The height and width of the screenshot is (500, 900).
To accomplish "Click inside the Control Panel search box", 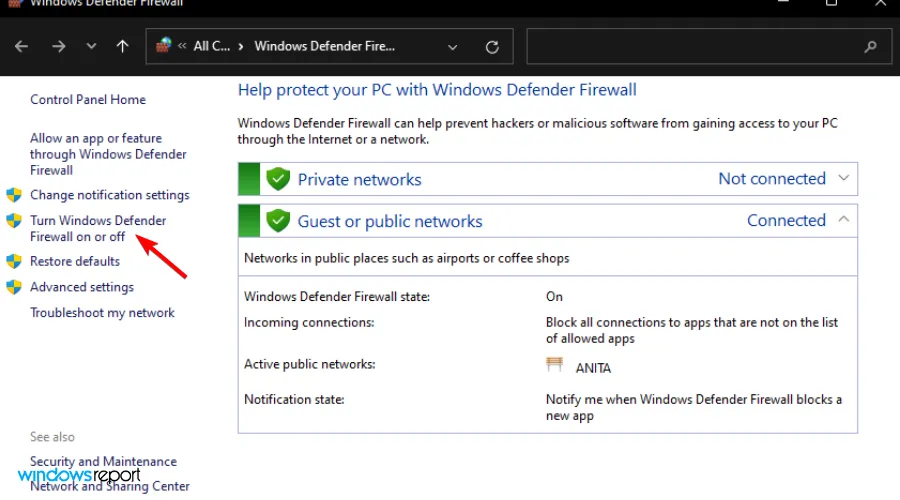I will point(690,47).
